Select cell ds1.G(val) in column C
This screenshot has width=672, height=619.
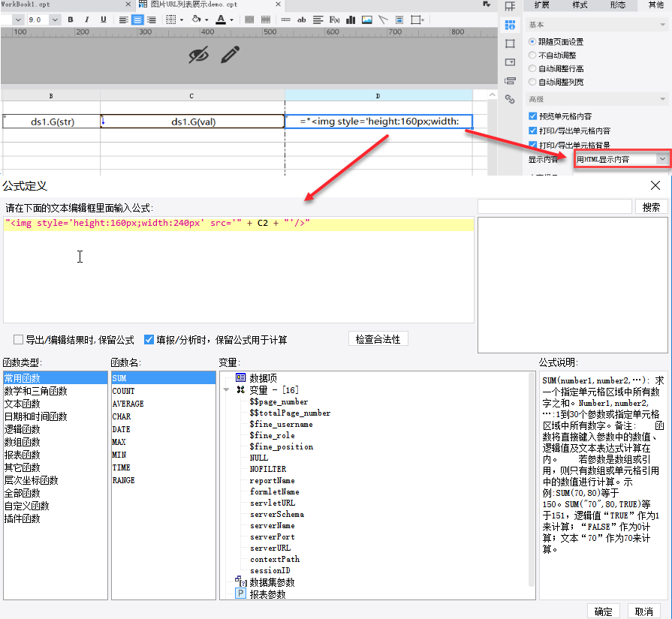193,122
